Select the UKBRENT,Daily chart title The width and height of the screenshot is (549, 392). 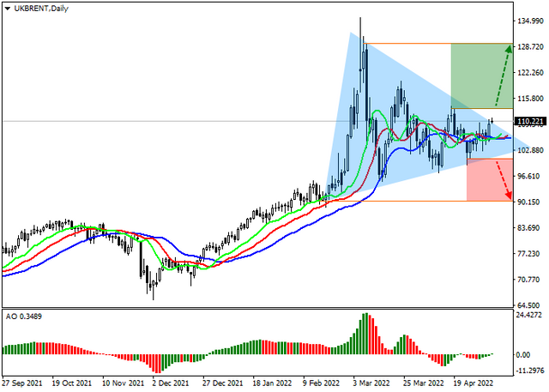tap(41, 9)
